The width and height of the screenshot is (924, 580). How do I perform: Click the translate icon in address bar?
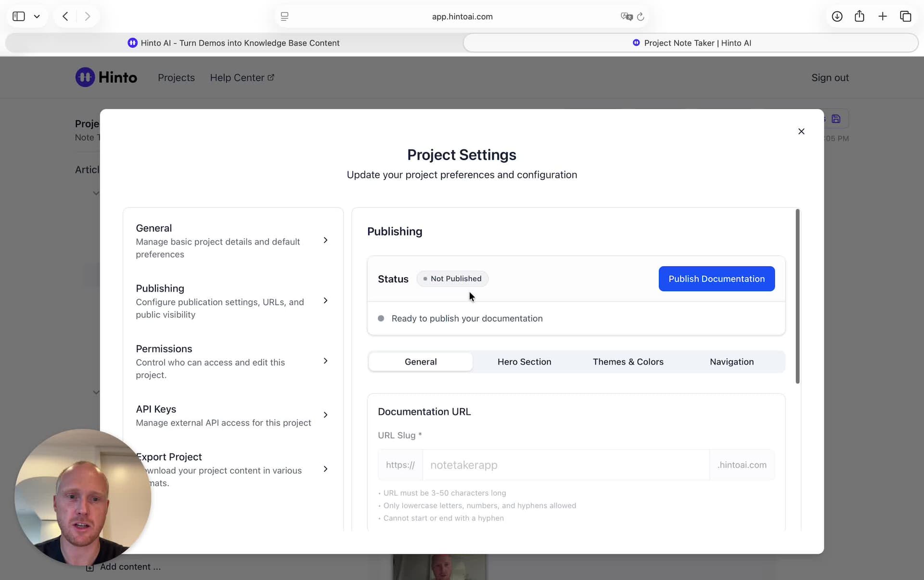coord(626,17)
